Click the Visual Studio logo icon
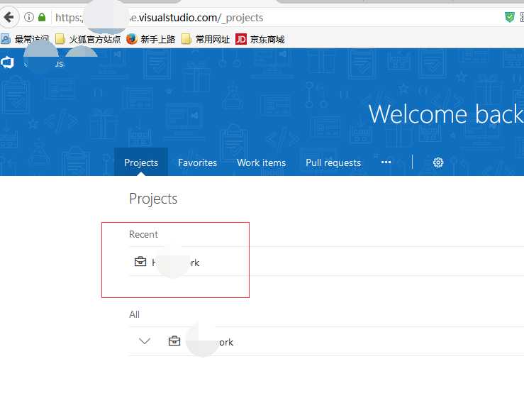The height and width of the screenshot is (420, 524). (x=7, y=62)
